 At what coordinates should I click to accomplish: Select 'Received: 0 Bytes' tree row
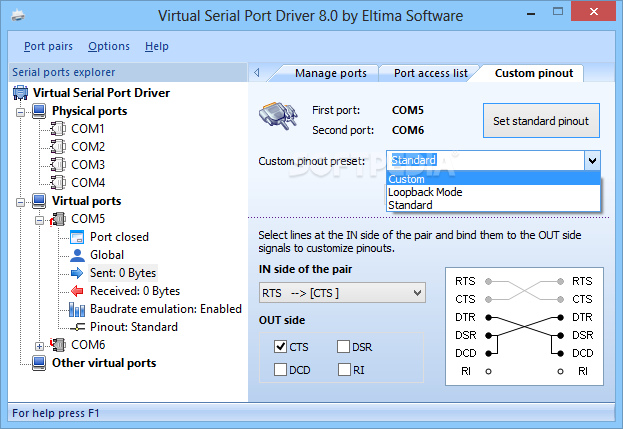135,291
